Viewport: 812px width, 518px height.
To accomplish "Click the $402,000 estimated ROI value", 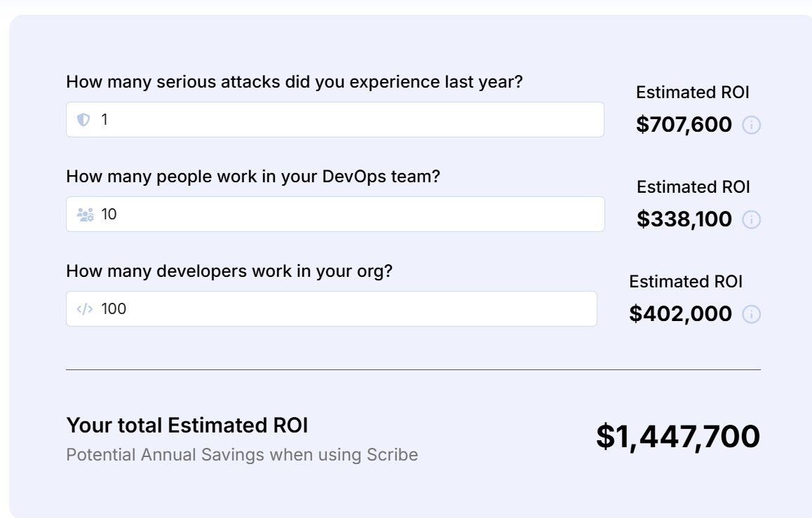I will pos(680,313).
